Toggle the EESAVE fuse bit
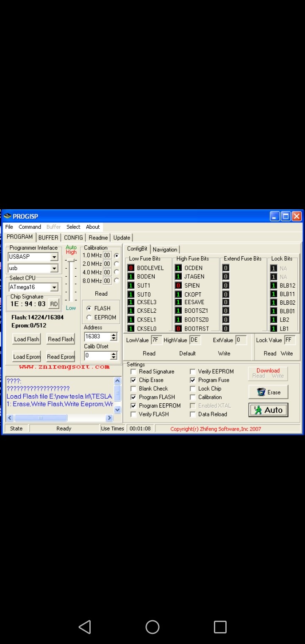 pyautogui.click(x=178, y=302)
